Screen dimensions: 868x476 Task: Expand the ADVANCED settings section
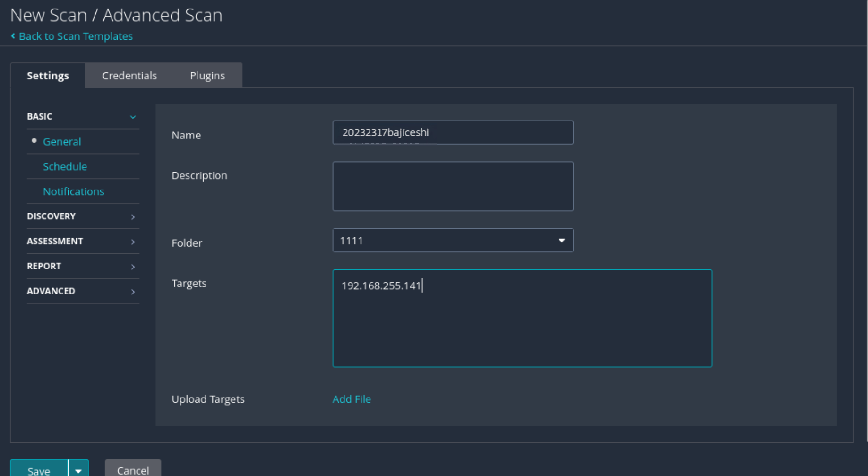coord(133,292)
